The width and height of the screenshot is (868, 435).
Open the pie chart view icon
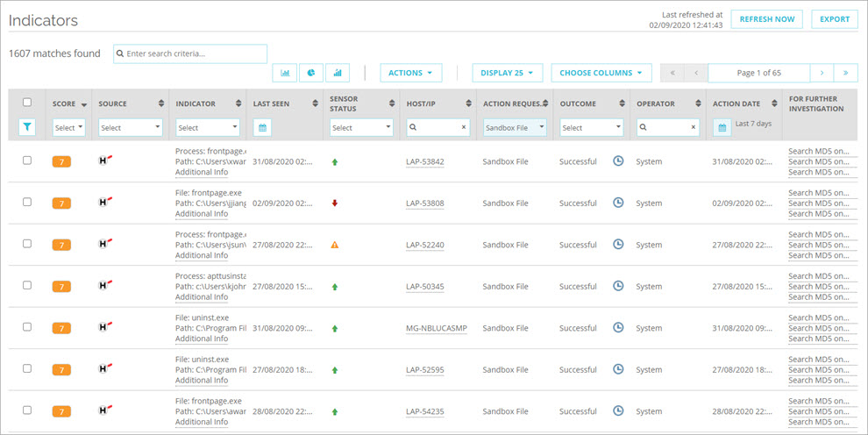tap(311, 73)
